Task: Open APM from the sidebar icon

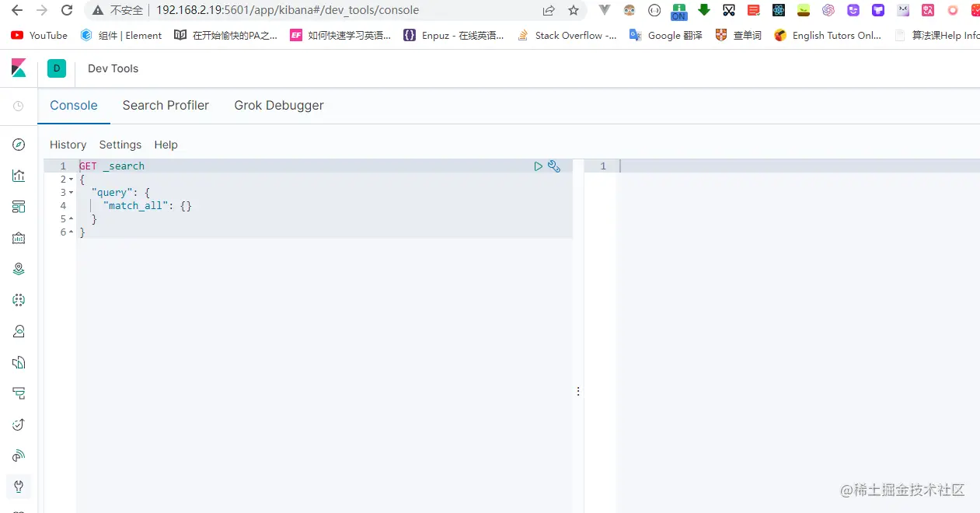Action: click(x=19, y=393)
